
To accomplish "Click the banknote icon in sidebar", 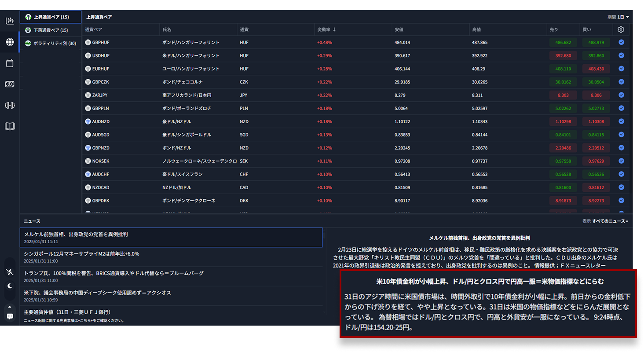I will [10, 84].
